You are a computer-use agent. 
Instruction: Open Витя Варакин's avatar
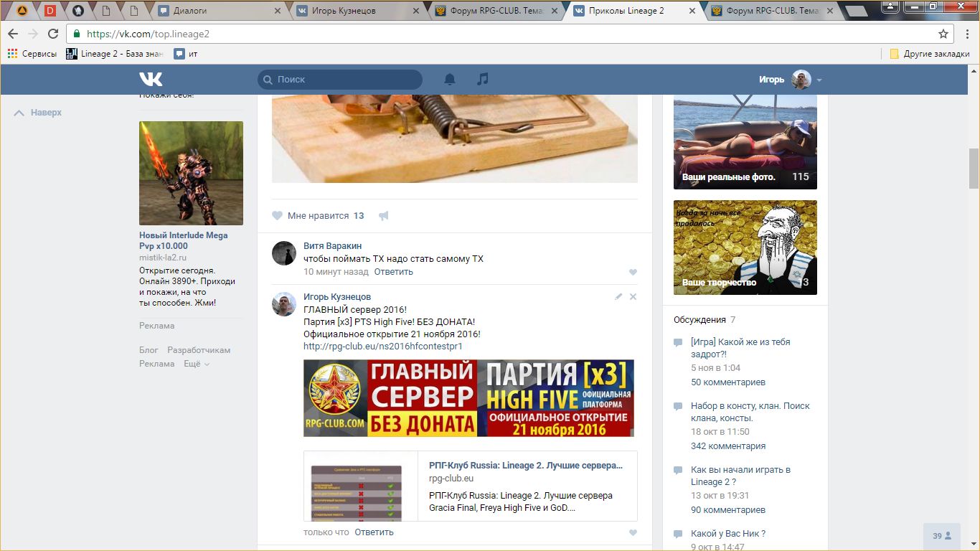[284, 253]
